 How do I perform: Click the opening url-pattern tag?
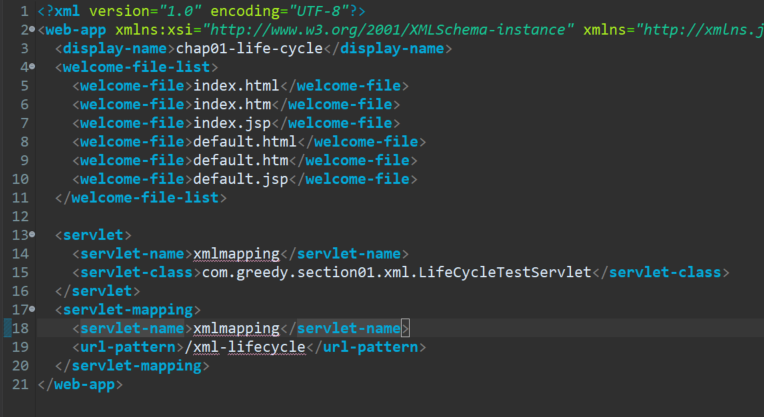tap(128, 347)
